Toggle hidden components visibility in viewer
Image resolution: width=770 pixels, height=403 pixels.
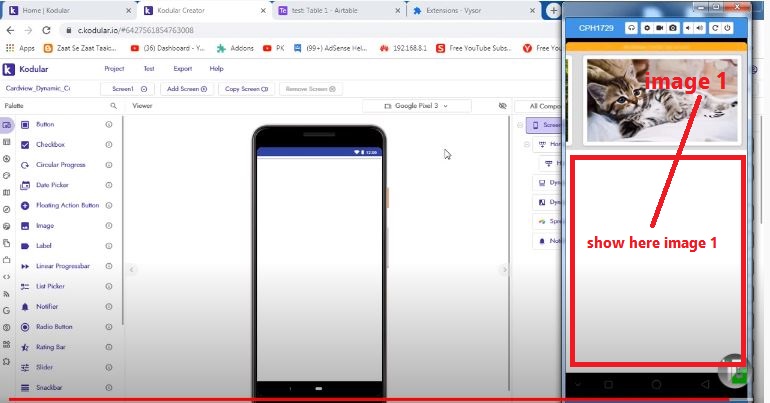coord(502,106)
